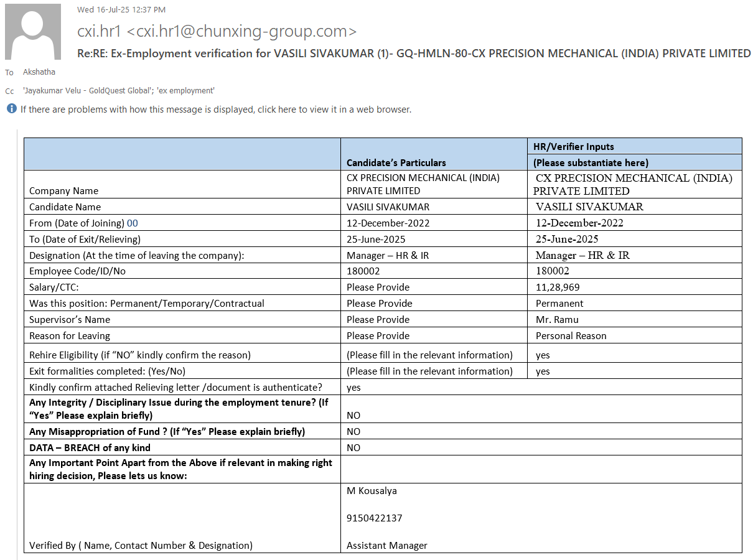Click the verifier name M Kousalya

[x=372, y=491]
